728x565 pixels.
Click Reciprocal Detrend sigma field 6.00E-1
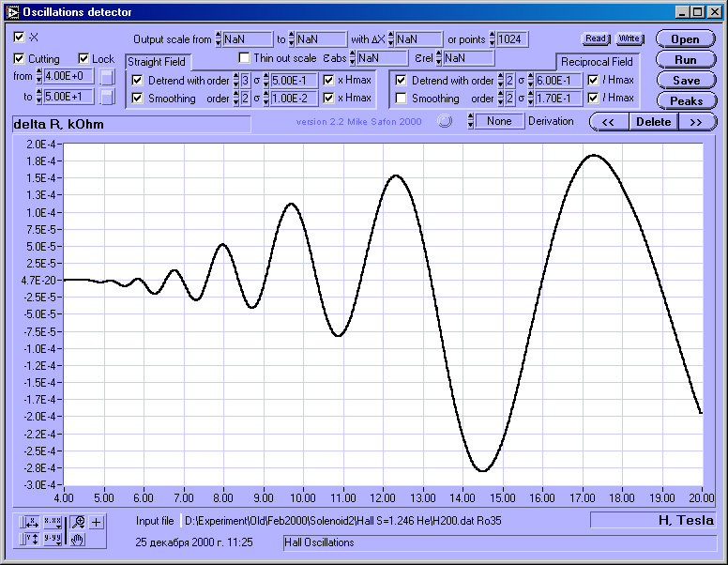click(558, 81)
